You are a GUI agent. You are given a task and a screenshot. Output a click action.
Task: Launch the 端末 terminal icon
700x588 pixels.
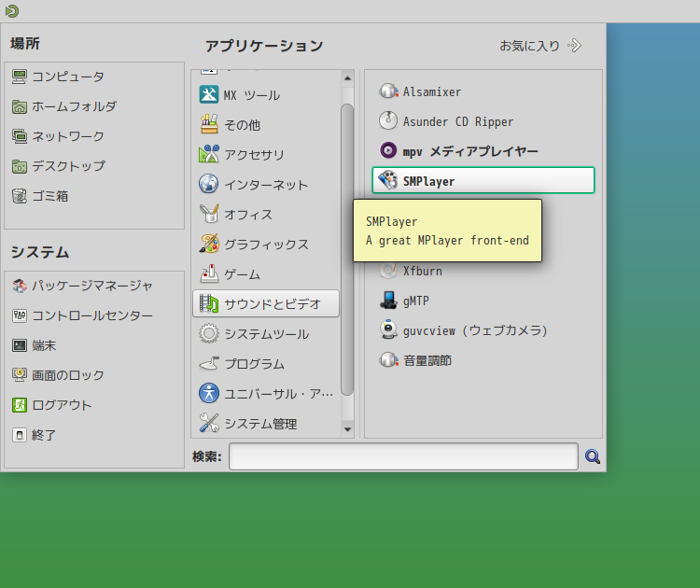[x=20, y=345]
